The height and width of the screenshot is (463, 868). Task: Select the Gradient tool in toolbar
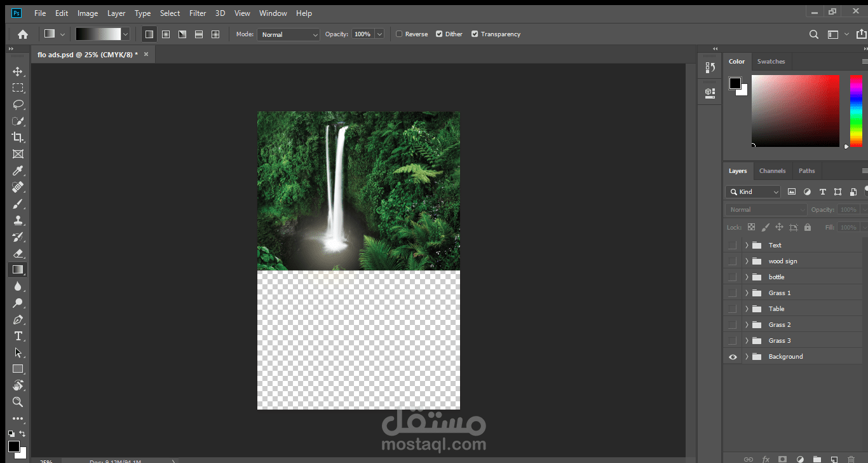coord(18,270)
